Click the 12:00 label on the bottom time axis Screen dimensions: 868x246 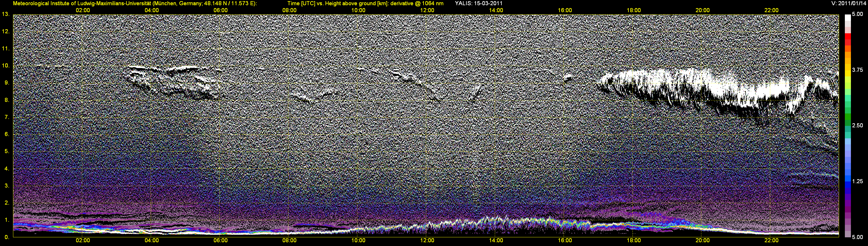click(427, 241)
